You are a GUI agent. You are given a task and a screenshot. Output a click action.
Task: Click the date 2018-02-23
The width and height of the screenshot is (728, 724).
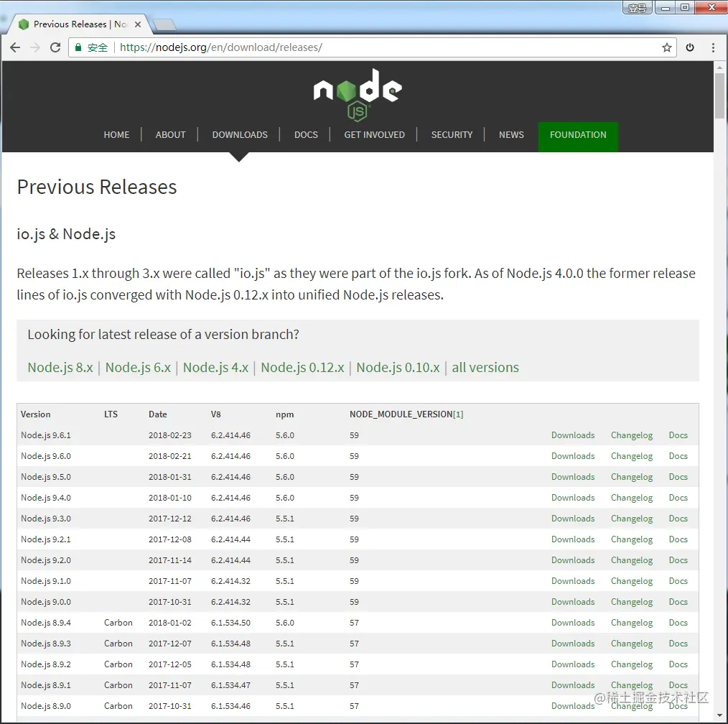[170, 435]
